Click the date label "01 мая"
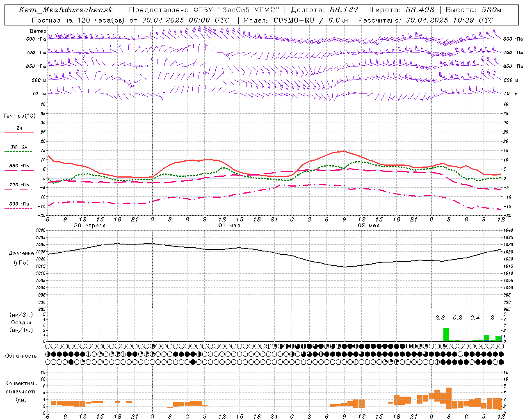 [229, 226]
